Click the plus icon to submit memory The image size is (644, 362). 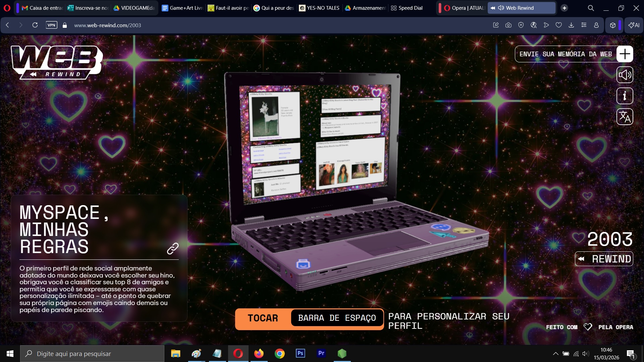click(625, 54)
